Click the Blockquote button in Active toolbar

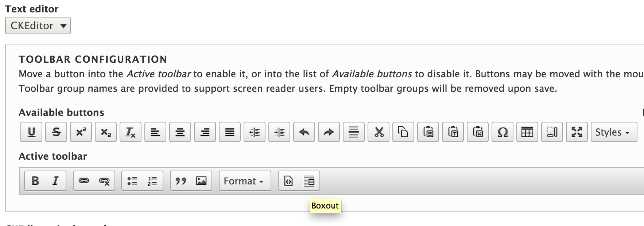(181, 181)
